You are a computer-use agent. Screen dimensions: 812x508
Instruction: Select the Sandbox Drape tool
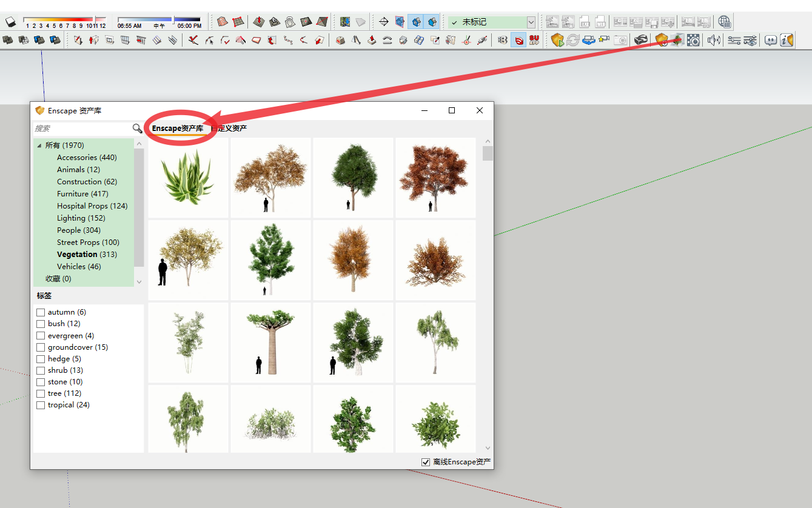pos(290,22)
